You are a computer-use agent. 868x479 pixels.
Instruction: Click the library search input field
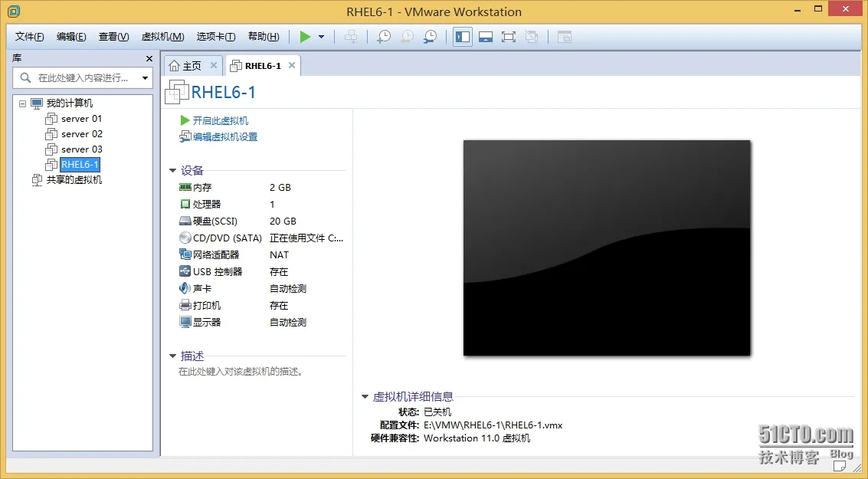coord(83,78)
